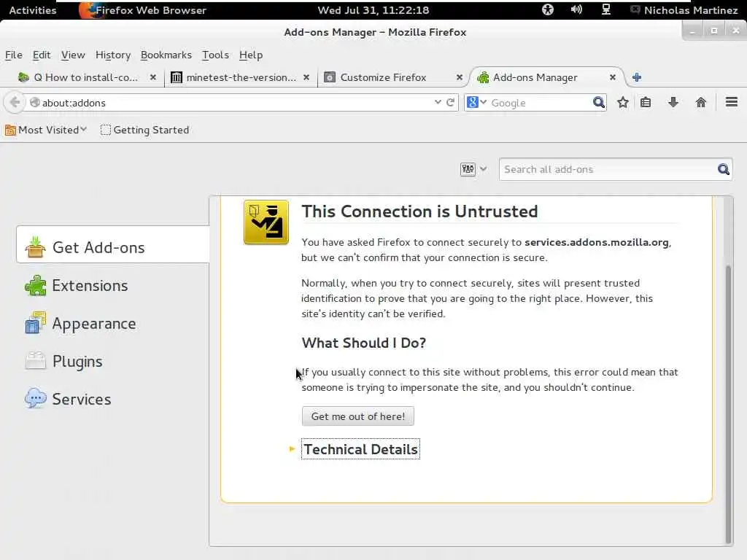747x560 pixels.
Task: Close the Add-ons Manager tab
Action: pos(613,77)
